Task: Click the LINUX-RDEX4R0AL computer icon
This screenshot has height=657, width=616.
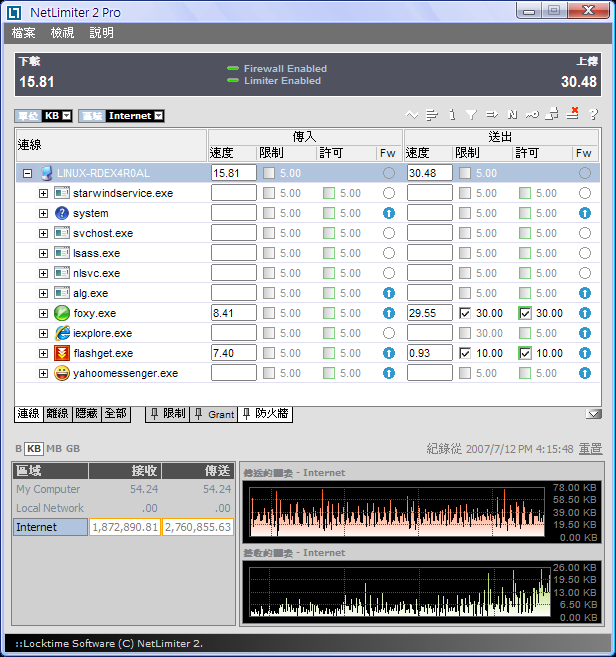Action: (x=47, y=173)
